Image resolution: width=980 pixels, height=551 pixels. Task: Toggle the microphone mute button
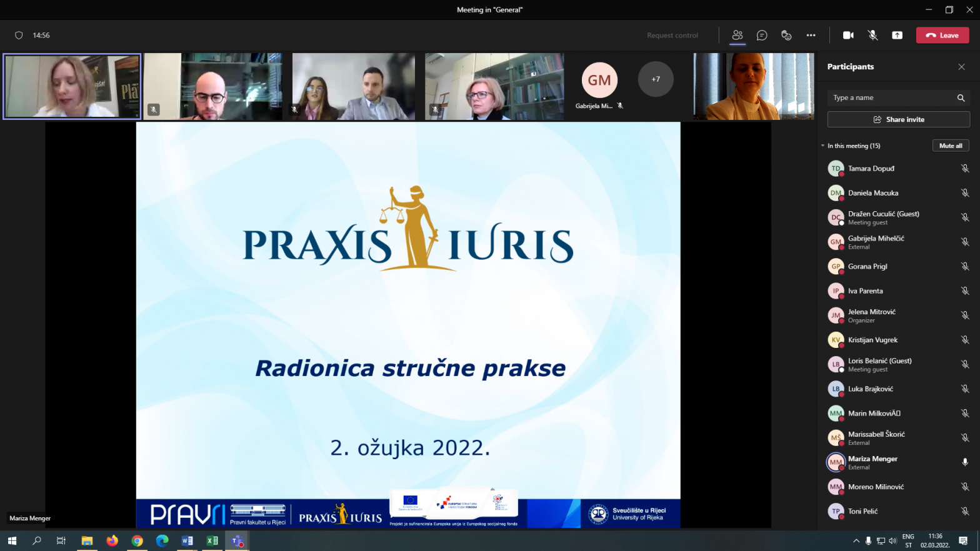pyautogui.click(x=872, y=35)
